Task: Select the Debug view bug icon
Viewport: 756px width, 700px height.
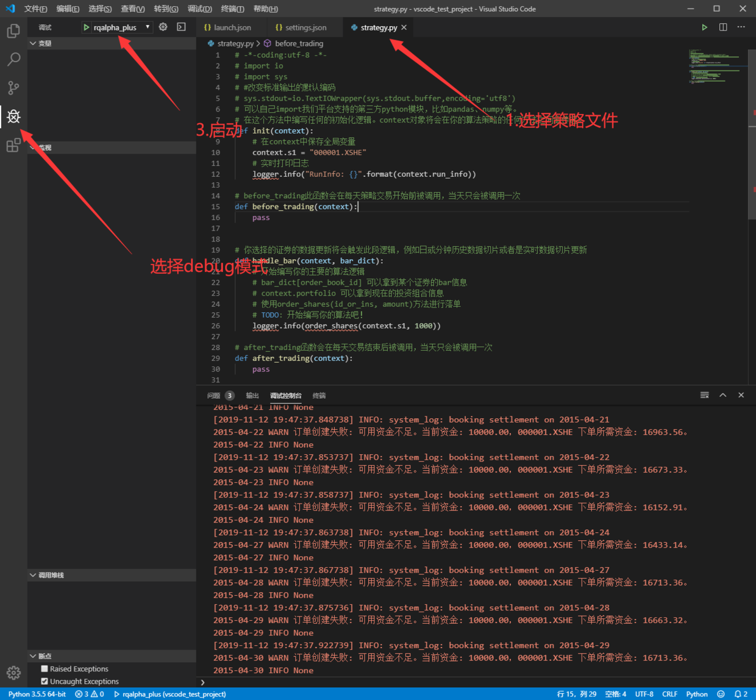Action: point(13,116)
